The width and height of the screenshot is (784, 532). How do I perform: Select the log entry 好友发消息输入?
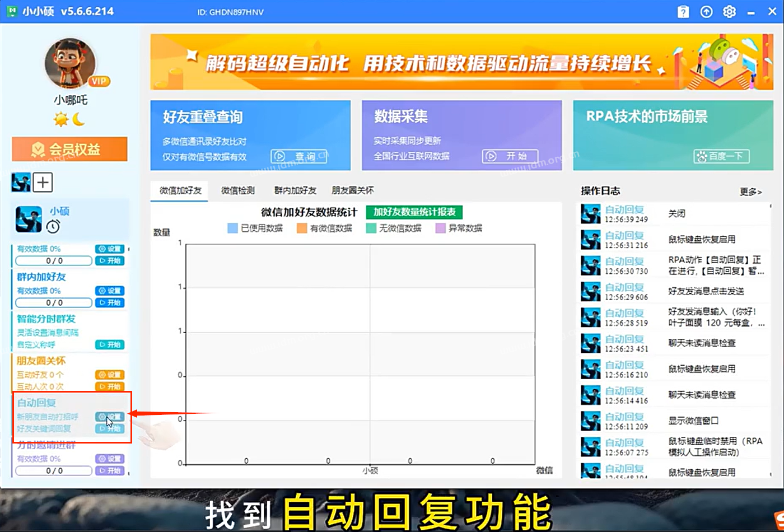point(675,317)
